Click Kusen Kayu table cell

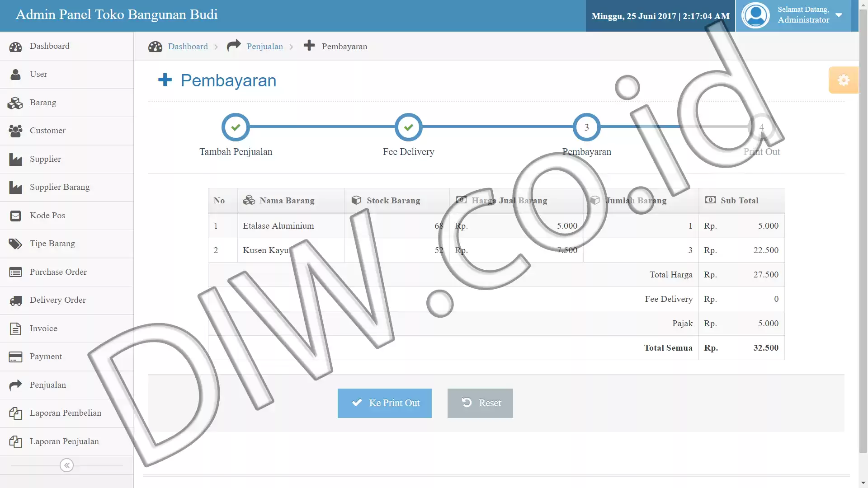click(291, 250)
